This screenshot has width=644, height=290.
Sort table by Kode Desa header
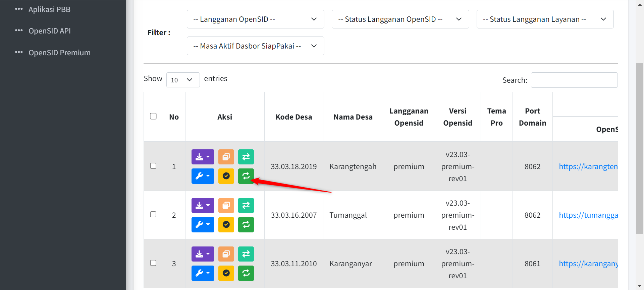coord(294,117)
